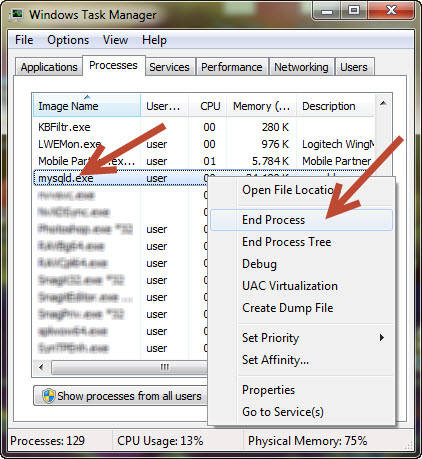
Task: Click the Task Manager title bar icon
Action: click(x=16, y=15)
